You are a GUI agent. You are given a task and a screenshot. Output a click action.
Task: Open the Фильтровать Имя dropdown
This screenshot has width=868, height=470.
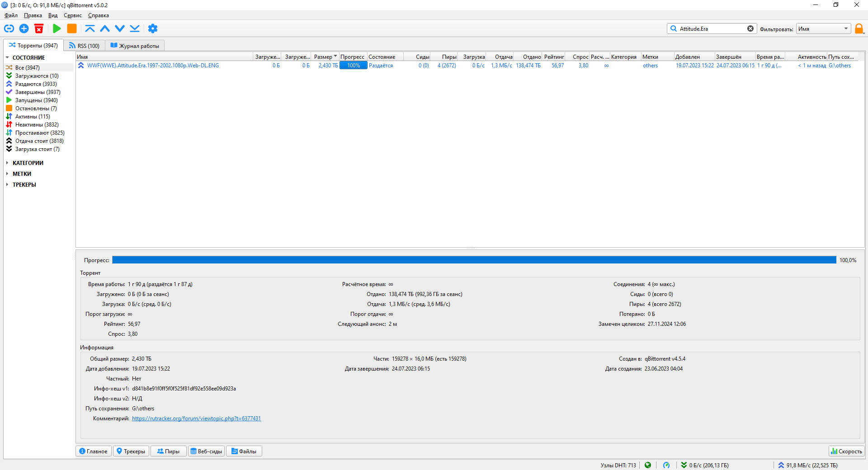point(823,28)
